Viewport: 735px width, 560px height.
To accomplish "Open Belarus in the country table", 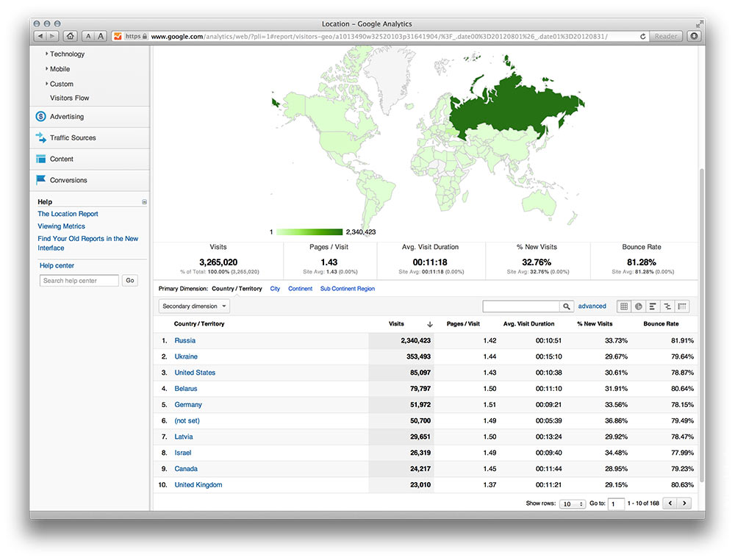I will point(186,389).
